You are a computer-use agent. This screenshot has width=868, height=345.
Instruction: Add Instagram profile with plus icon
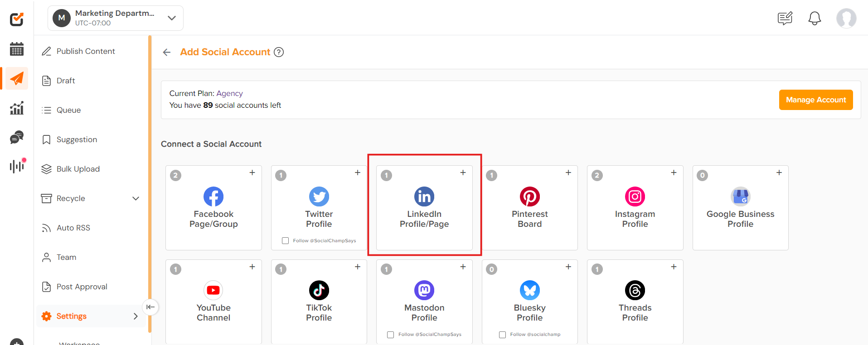(x=674, y=172)
